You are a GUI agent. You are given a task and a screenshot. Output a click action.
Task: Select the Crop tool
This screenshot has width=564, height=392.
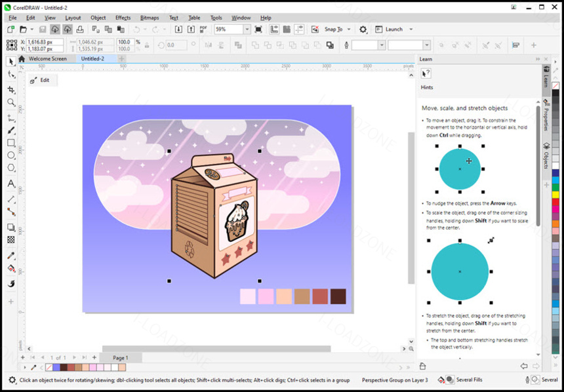coord(11,90)
